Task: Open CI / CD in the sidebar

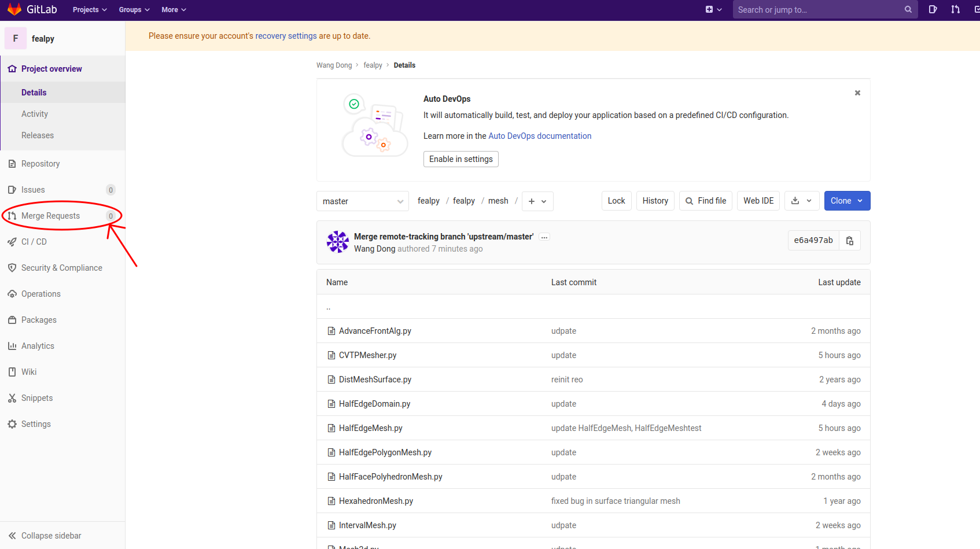Action: point(62,242)
